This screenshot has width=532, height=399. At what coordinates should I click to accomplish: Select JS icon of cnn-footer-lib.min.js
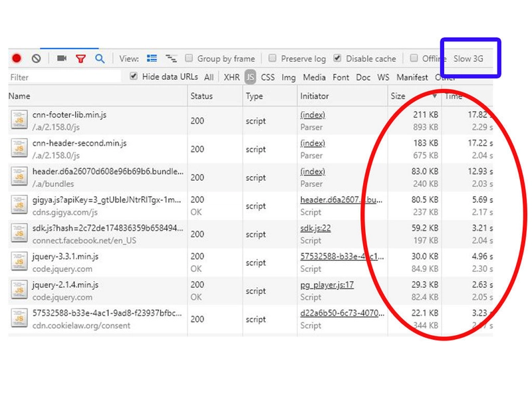coord(19,120)
